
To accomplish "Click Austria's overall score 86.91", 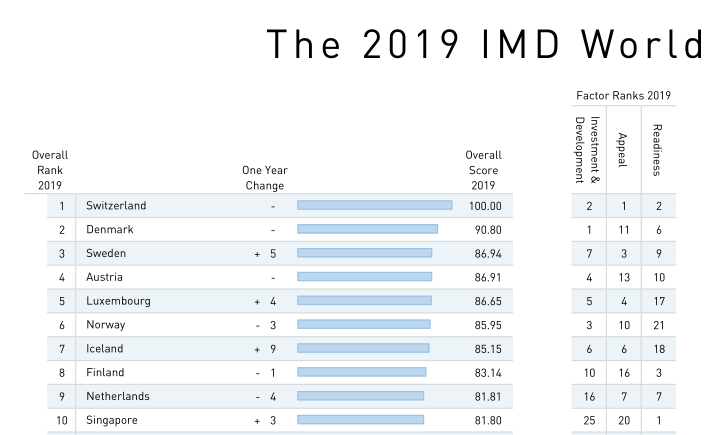I will tap(488, 277).
